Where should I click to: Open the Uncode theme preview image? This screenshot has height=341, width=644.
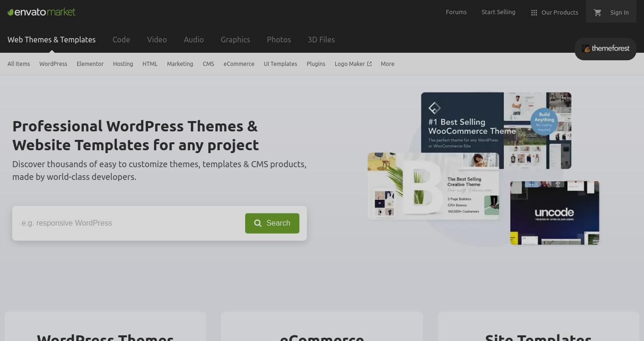pos(554,213)
